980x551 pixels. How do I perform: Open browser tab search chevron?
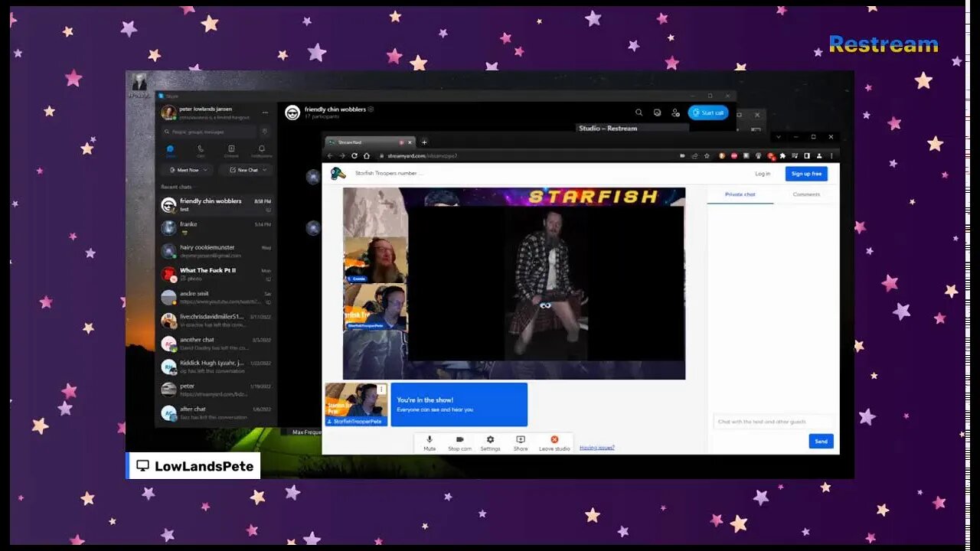pos(779,137)
